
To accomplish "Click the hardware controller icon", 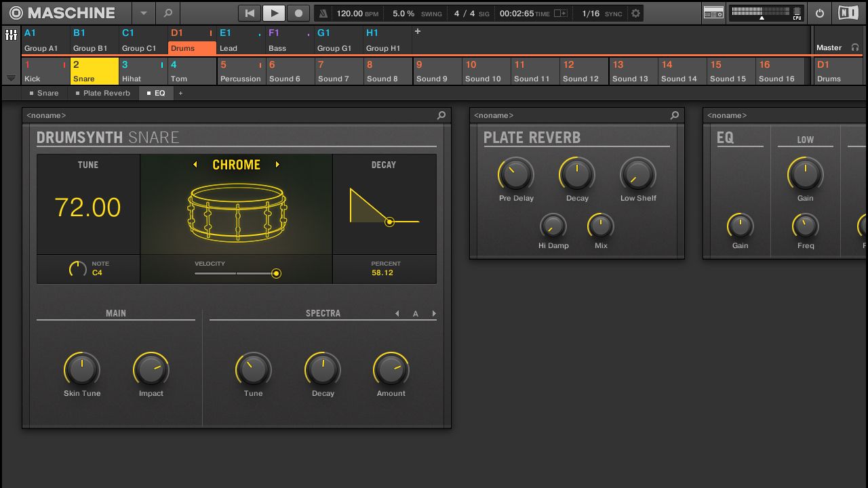I will click(x=713, y=13).
